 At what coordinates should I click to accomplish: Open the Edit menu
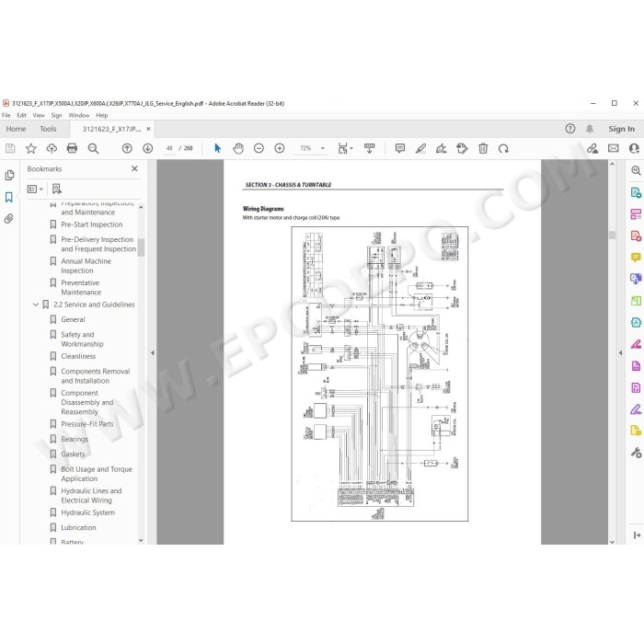(x=22, y=115)
